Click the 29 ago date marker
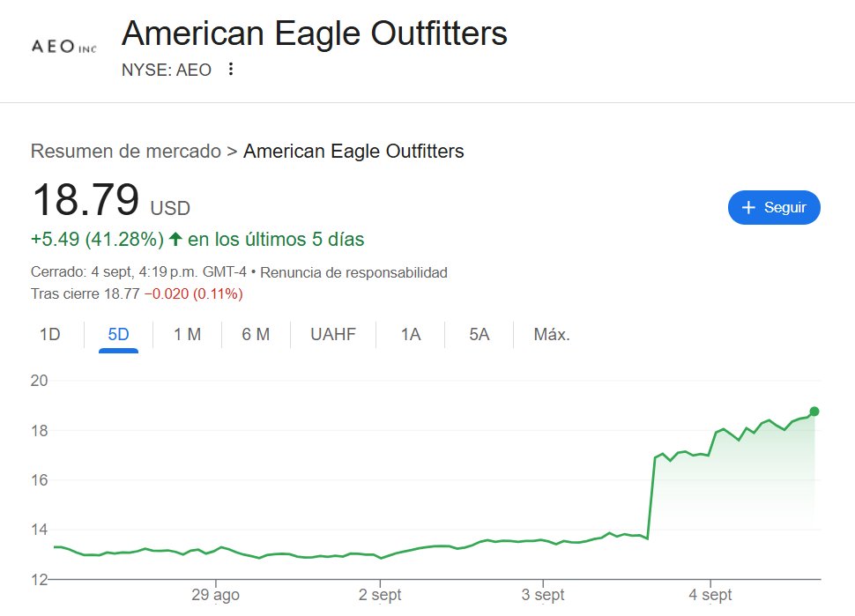The image size is (855, 616). (215, 595)
